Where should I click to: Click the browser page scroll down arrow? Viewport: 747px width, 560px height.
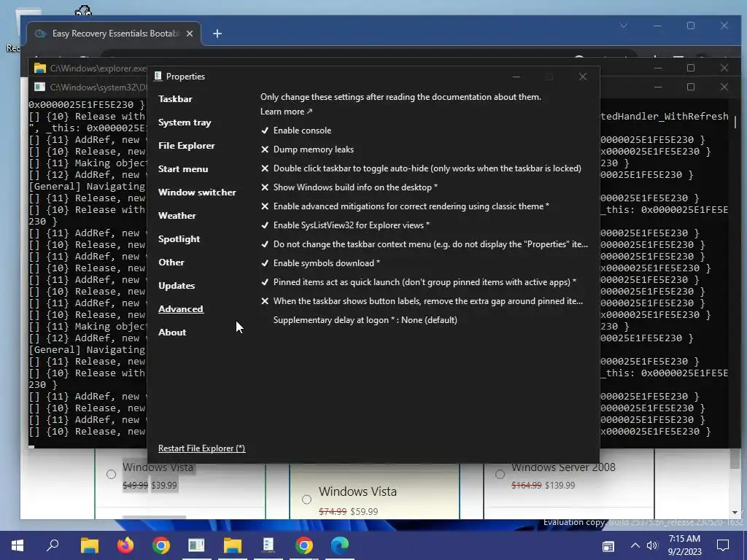(x=735, y=513)
